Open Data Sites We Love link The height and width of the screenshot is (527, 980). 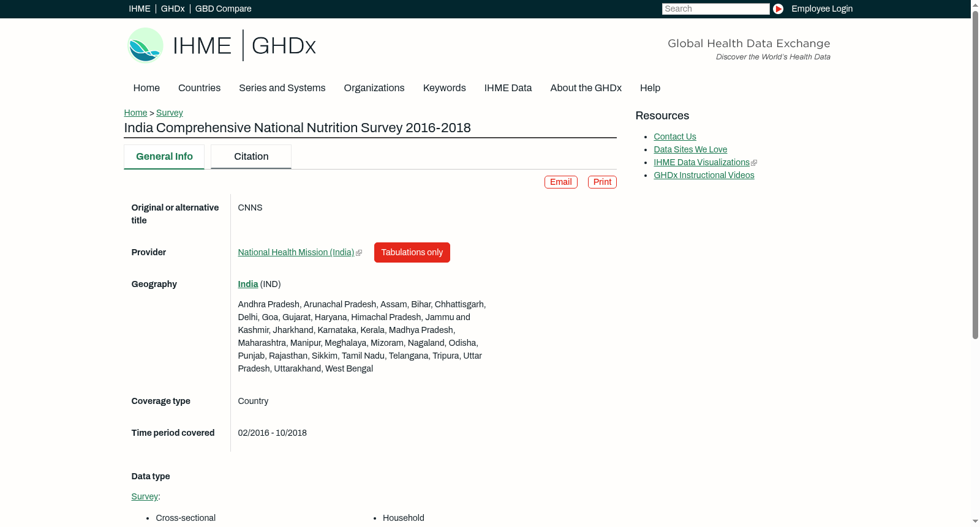[690, 149]
